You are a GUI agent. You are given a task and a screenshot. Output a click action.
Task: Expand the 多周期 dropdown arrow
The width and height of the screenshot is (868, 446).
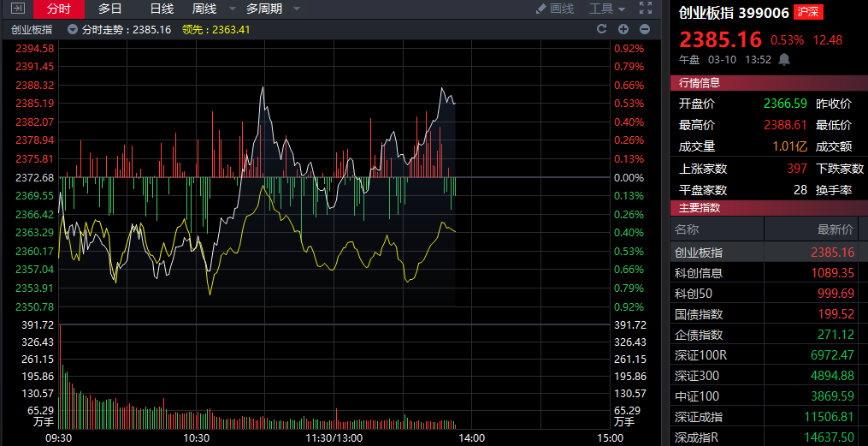(296, 9)
